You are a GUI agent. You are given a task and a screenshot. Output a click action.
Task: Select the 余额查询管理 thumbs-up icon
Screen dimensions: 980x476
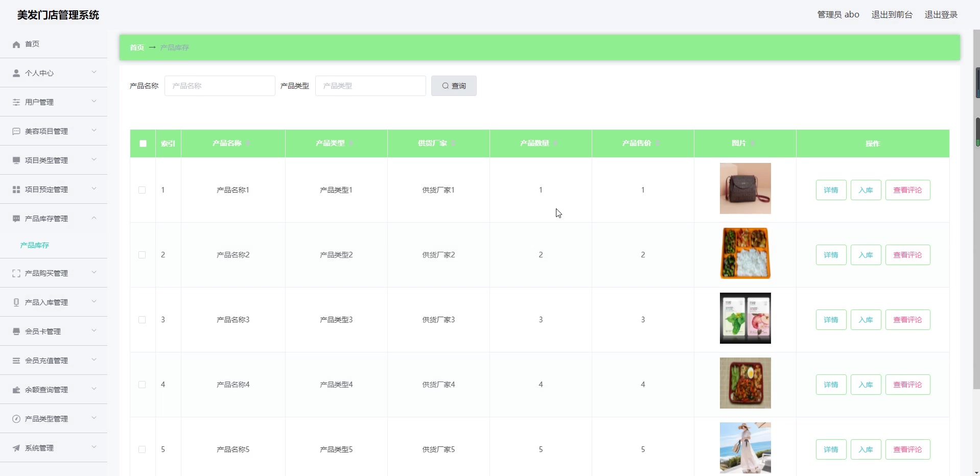[16, 390]
